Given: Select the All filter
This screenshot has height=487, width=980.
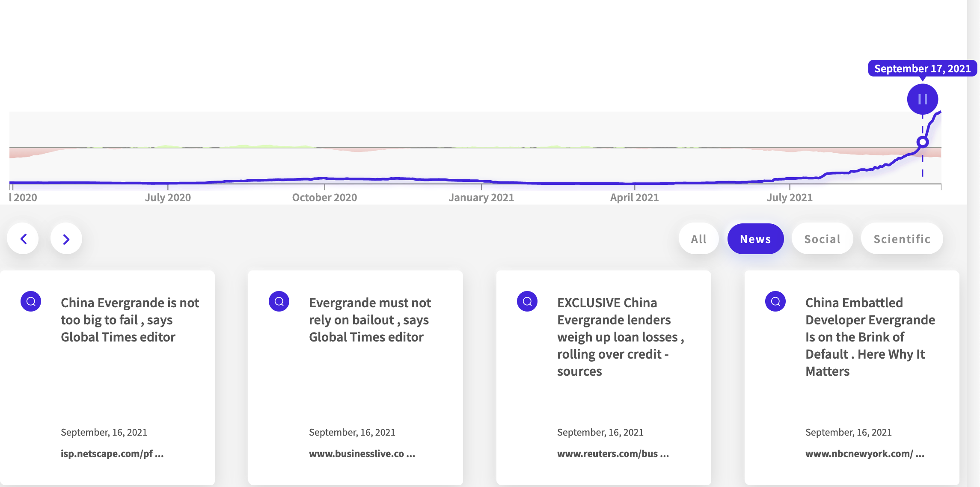Looking at the screenshot, I should pyautogui.click(x=698, y=239).
